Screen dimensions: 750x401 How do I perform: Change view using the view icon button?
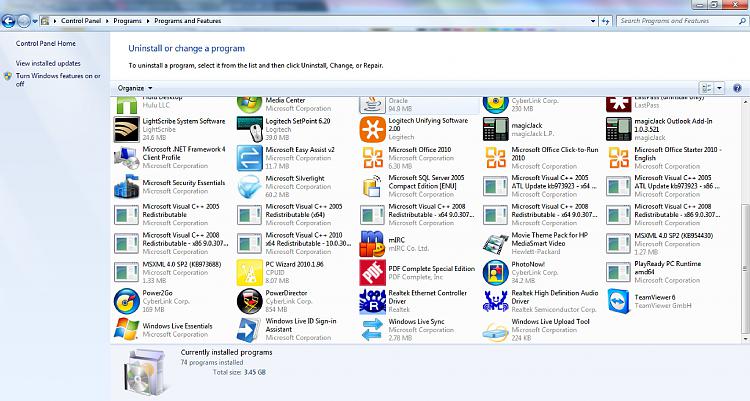(x=706, y=88)
